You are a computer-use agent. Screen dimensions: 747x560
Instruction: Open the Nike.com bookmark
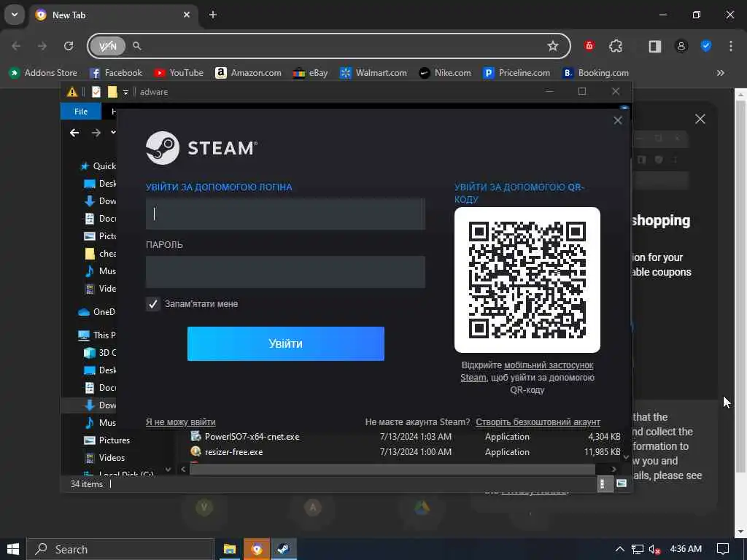445,73
